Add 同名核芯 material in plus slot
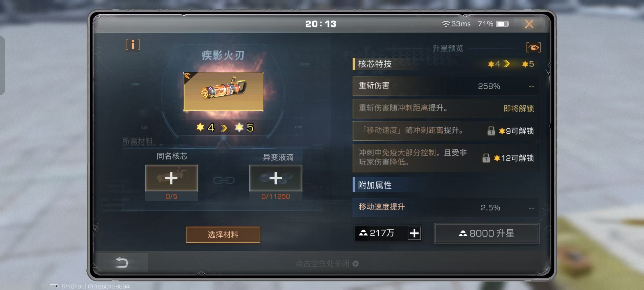Screen dimensions: 644x290 [x=171, y=178]
